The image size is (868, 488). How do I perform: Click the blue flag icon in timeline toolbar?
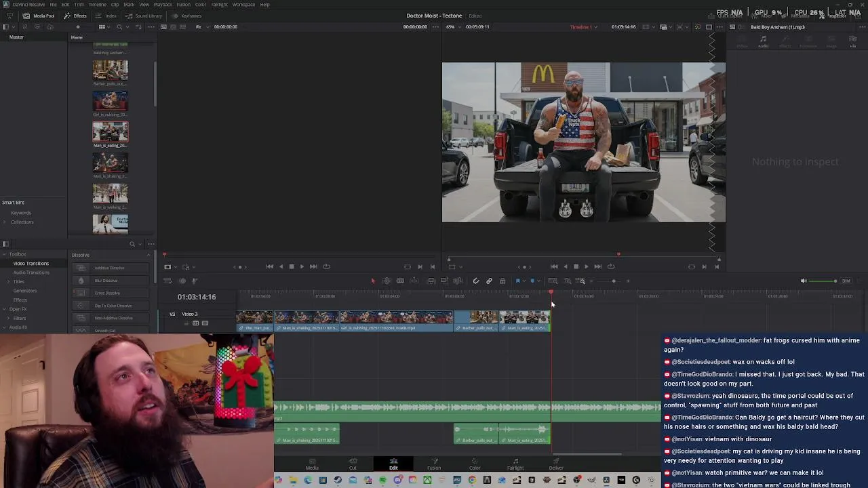517,281
